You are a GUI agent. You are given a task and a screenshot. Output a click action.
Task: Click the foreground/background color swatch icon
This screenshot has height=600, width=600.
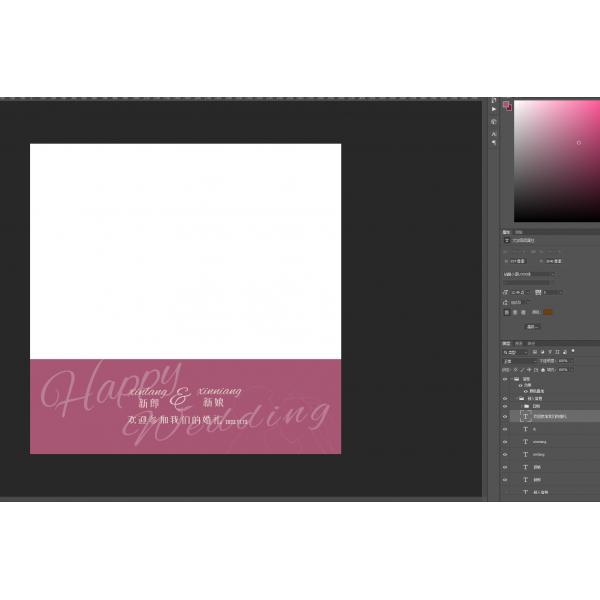coord(507,105)
